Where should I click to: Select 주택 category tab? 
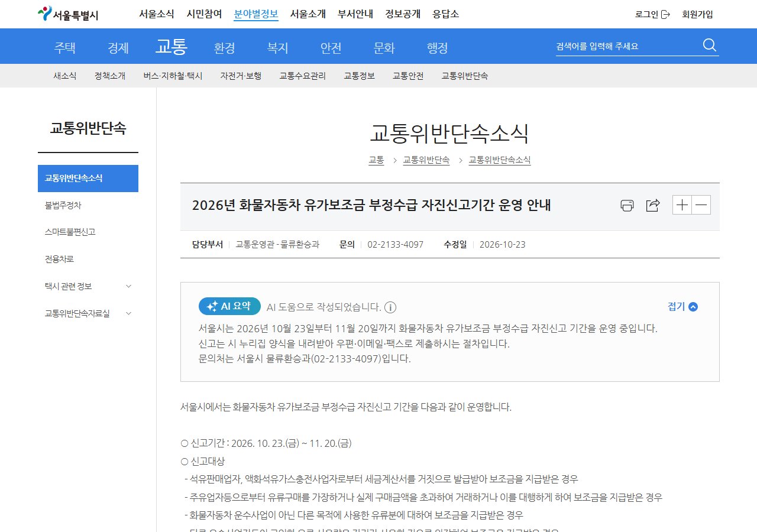point(64,47)
